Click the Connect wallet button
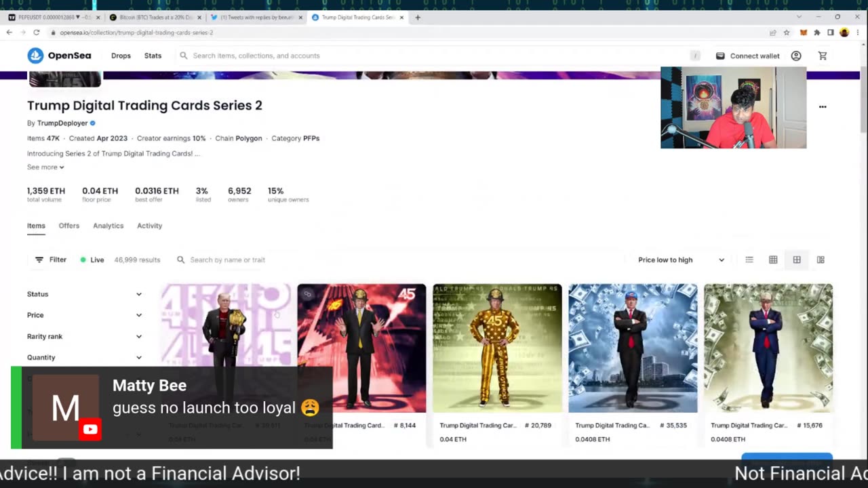The height and width of the screenshot is (488, 868). pos(748,56)
